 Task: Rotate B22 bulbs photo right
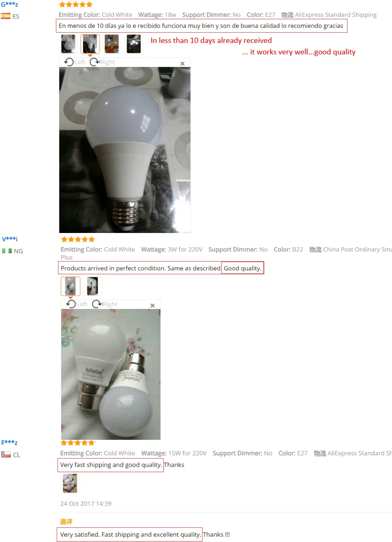(105, 304)
